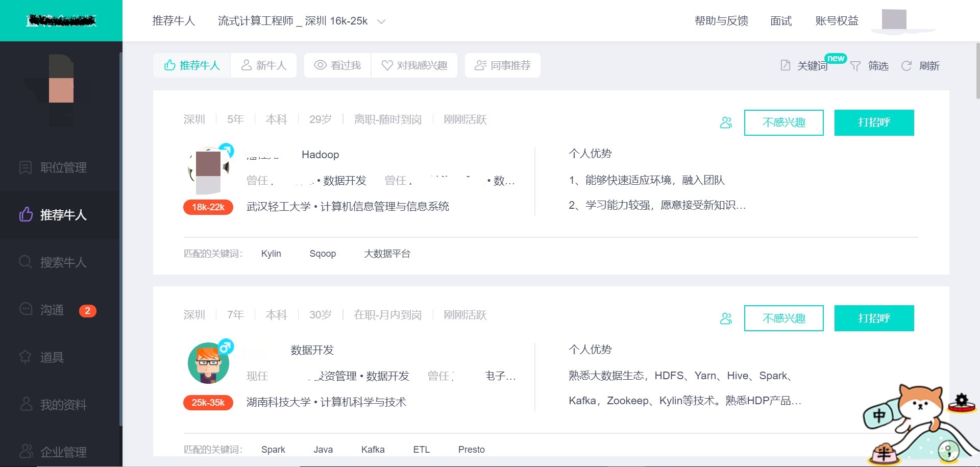Click the refresh icon next to 刷新

coord(906,66)
